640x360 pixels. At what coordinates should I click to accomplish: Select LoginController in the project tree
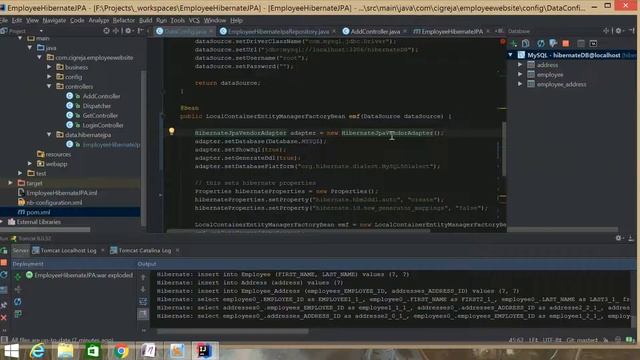103,125
